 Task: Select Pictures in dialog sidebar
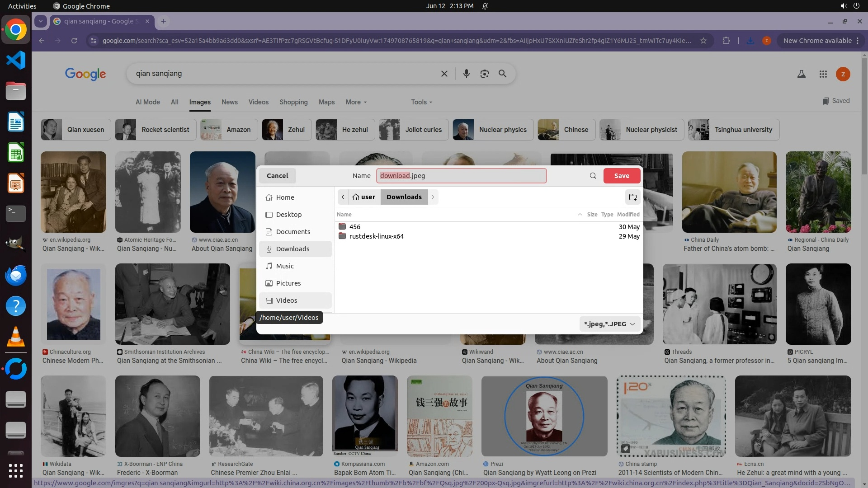[288, 283]
